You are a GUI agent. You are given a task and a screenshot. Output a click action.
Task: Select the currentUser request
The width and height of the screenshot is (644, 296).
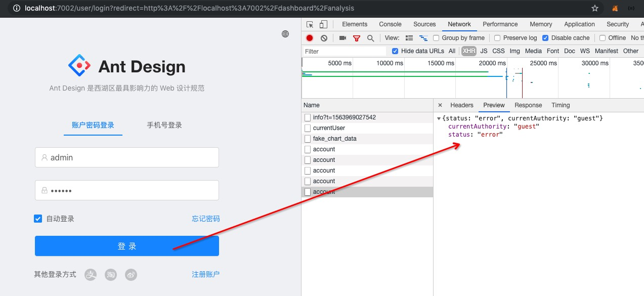[x=367, y=128]
